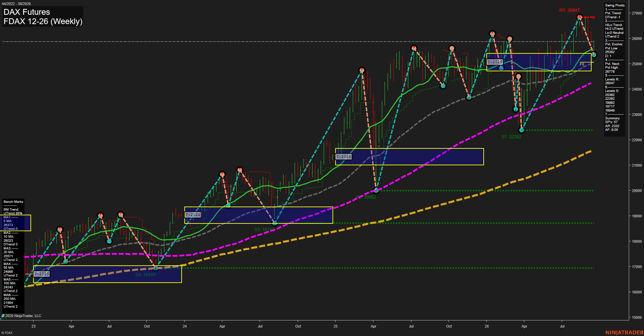Select the 20 MA value 25571

[x=8, y=256]
